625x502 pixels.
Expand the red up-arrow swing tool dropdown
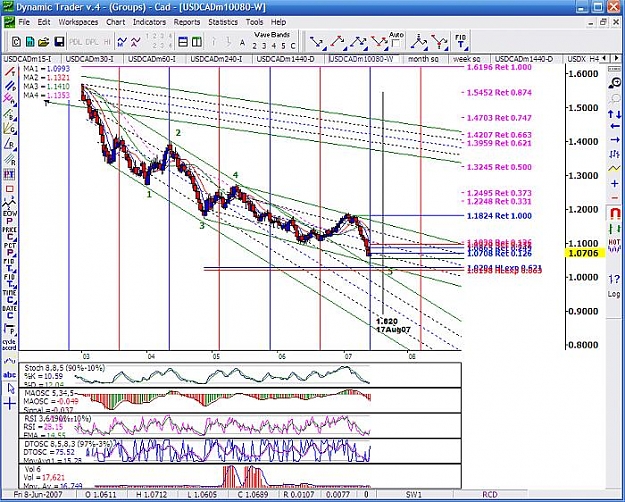coord(345,49)
